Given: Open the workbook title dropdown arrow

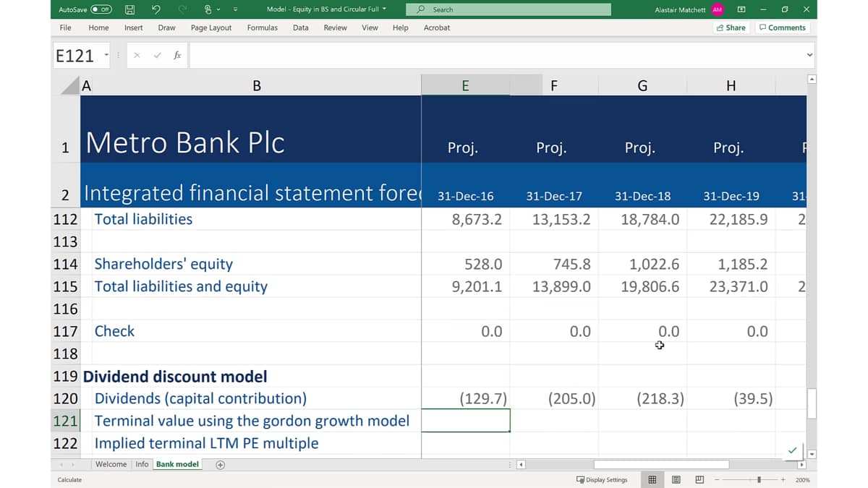Looking at the screenshot, I should coord(384,9).
